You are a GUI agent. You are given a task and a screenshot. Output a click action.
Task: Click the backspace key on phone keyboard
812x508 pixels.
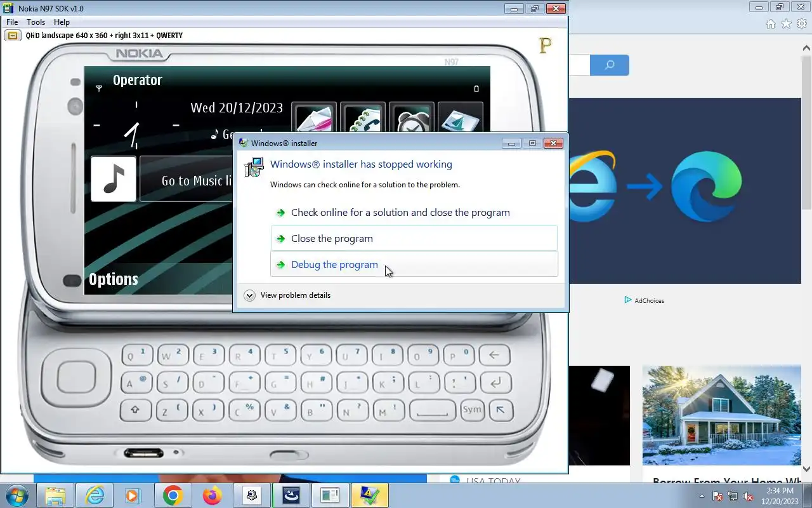[494, 355]
